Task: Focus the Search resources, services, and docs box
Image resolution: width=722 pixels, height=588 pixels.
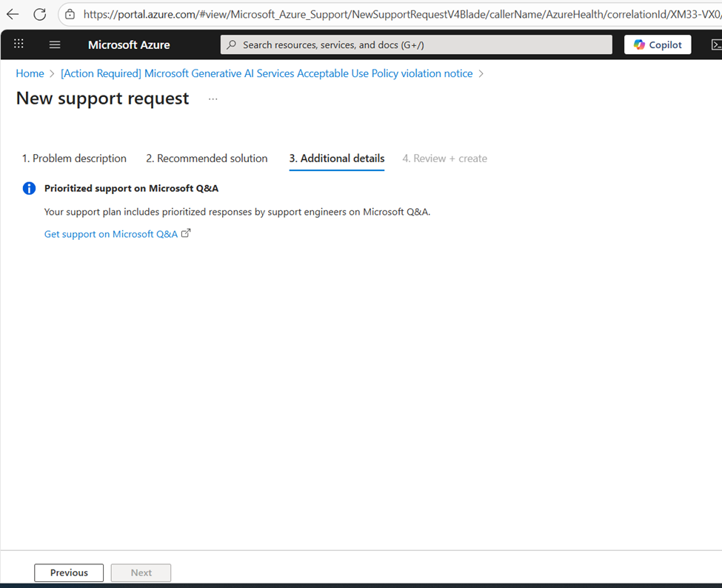Action: (416, 44)
